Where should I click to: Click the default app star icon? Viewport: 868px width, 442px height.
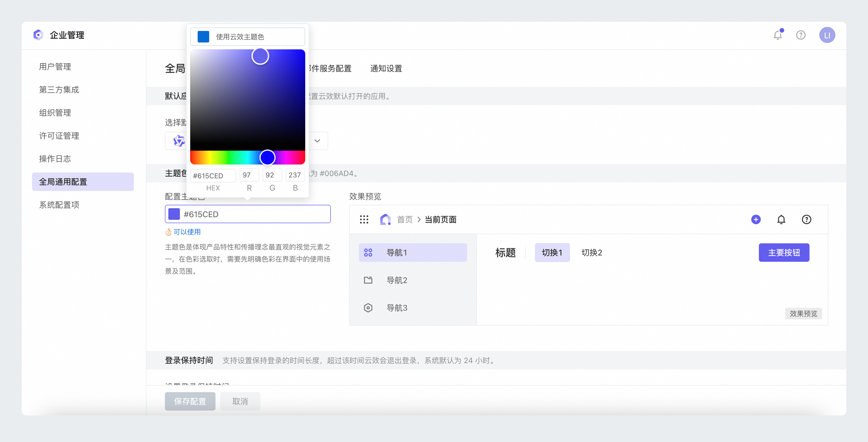[179, 140]
